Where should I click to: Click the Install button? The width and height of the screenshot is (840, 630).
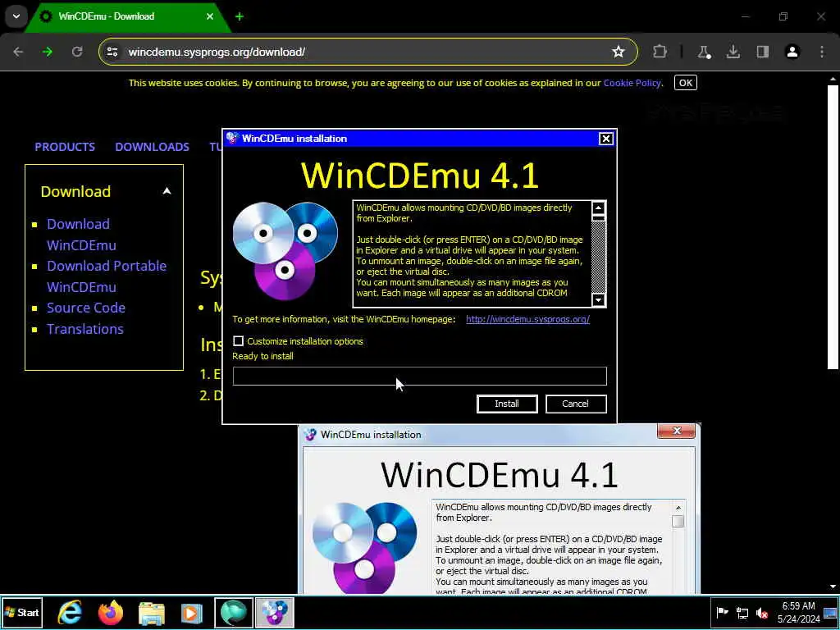point(507,404)
